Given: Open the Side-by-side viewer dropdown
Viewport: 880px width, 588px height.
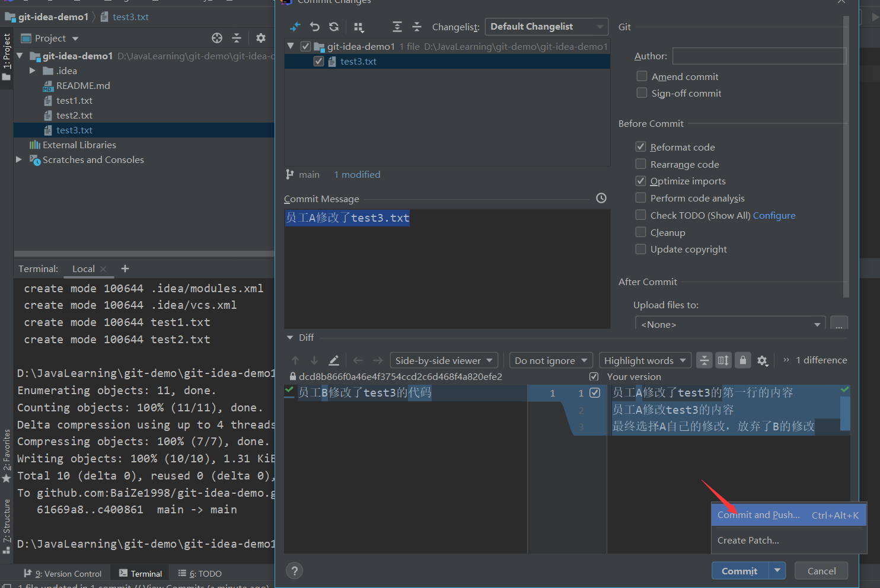Looking at the screenshot, I should pos(444,360).
